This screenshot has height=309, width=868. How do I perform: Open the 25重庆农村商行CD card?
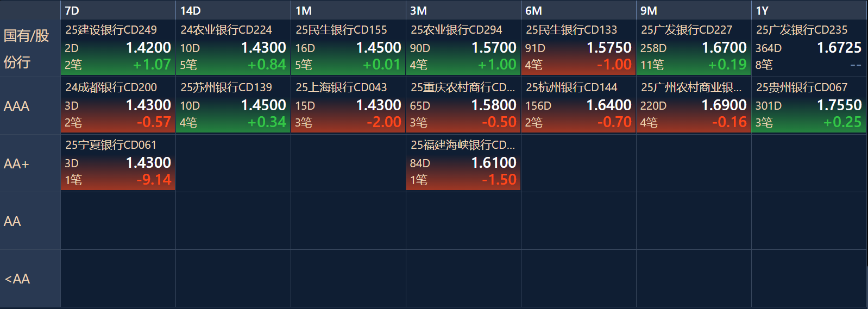pos(463,105)
